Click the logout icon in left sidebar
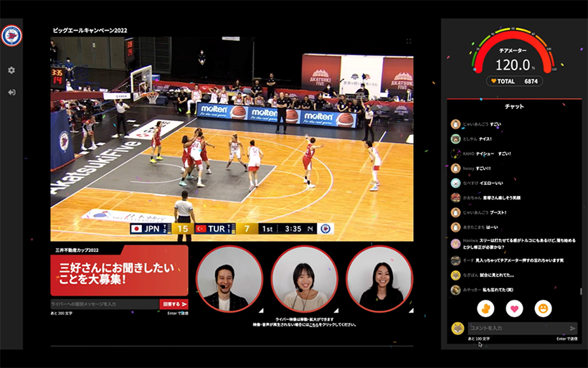The image size is (588, 368). [11, 92]
